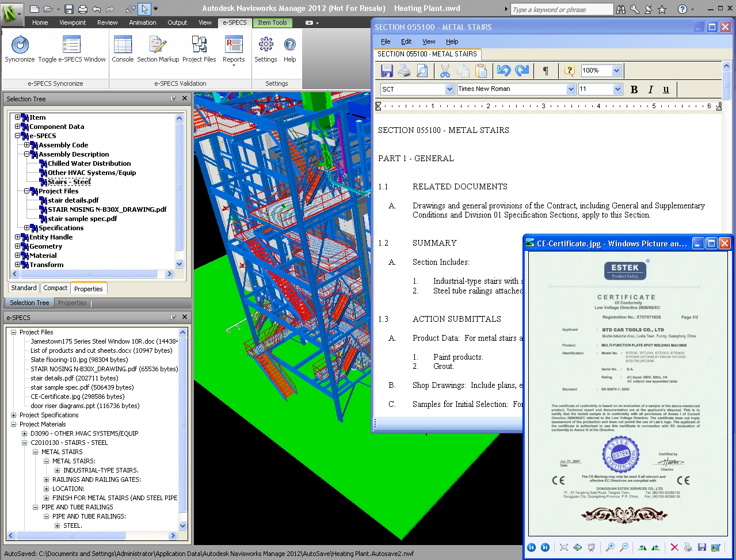
Task: Collapse Assembly Description tree node
Action: (26, 154)
